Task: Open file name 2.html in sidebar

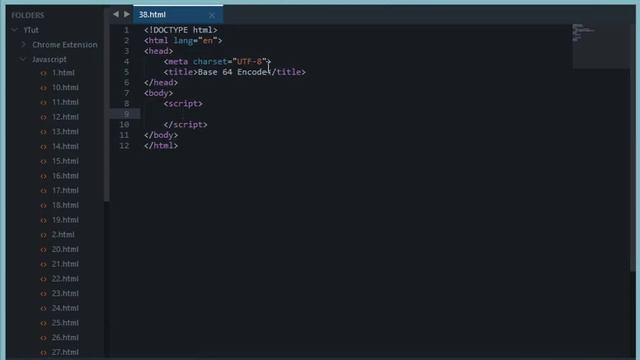Action: (x=63, y=235)
